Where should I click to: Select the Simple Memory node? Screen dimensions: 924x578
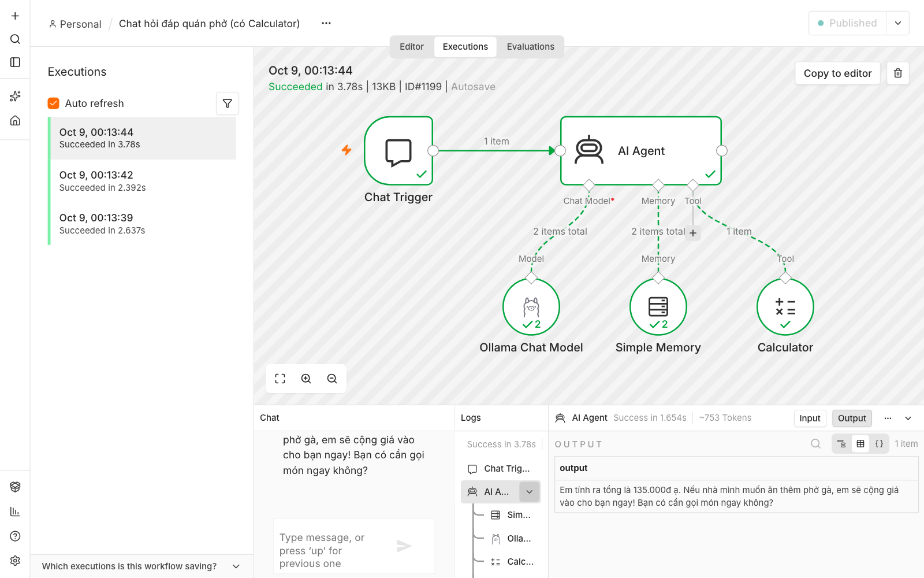point(658,307)
